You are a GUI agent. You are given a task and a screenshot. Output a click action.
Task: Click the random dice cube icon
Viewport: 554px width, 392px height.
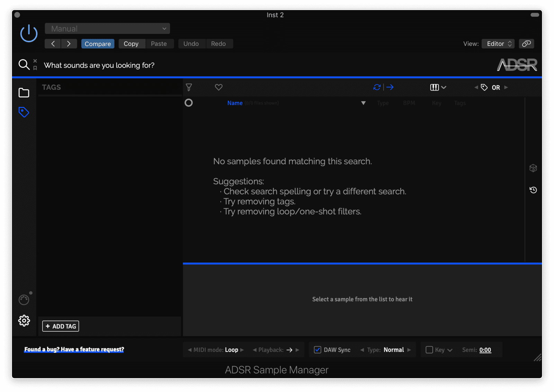(x=533, y=168)
